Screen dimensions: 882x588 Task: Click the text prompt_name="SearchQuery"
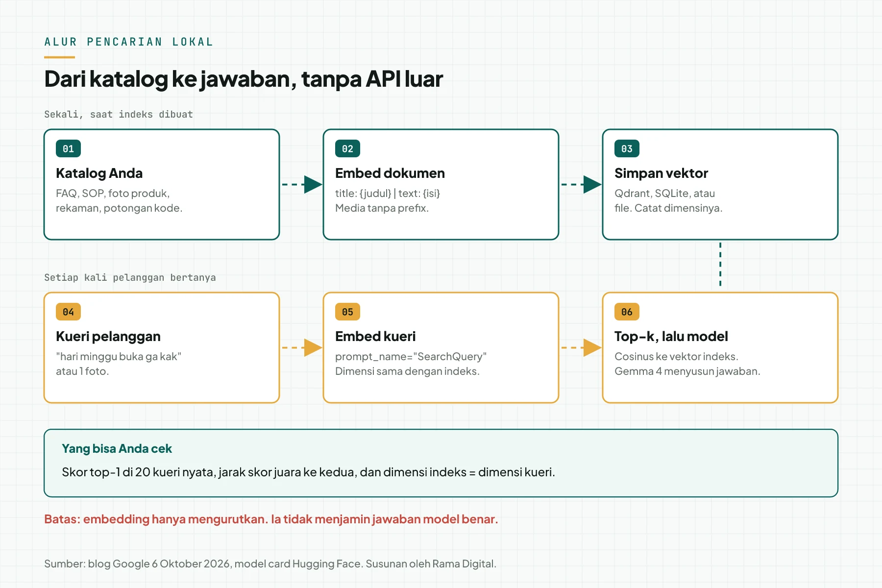(411, 357)
